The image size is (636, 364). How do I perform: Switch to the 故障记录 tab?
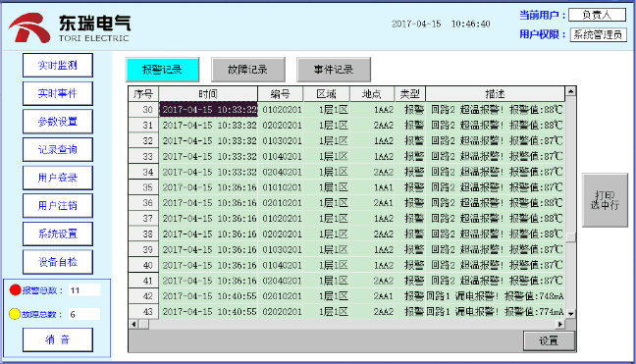coord(248,70)
